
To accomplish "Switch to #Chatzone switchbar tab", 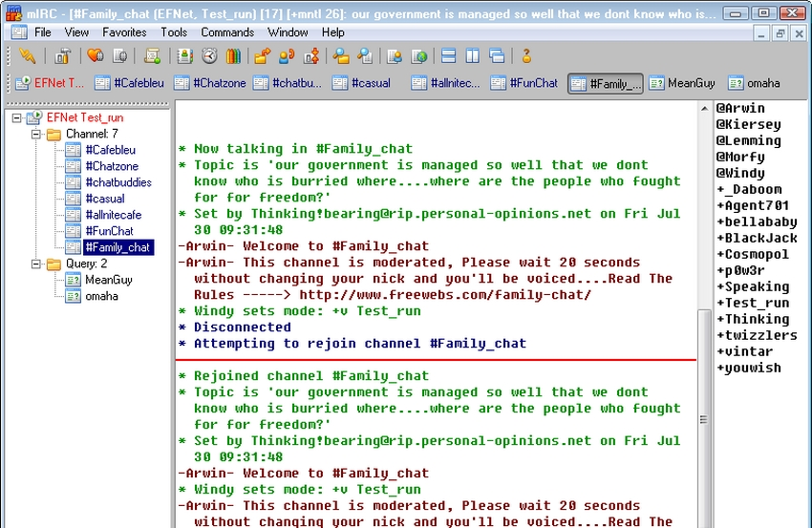I will coord(210,83).
